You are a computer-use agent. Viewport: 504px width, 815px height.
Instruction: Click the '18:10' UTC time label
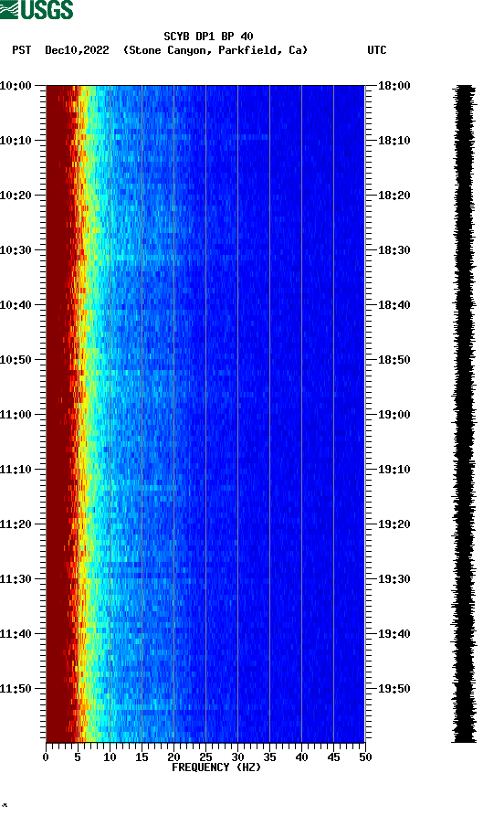tap(394, 141)
